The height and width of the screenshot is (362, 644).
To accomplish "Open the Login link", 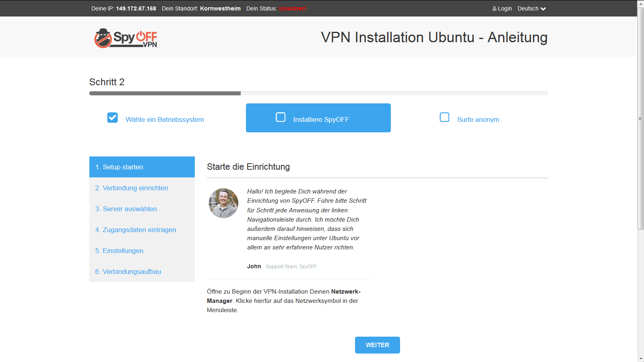I will click(505, 8).
